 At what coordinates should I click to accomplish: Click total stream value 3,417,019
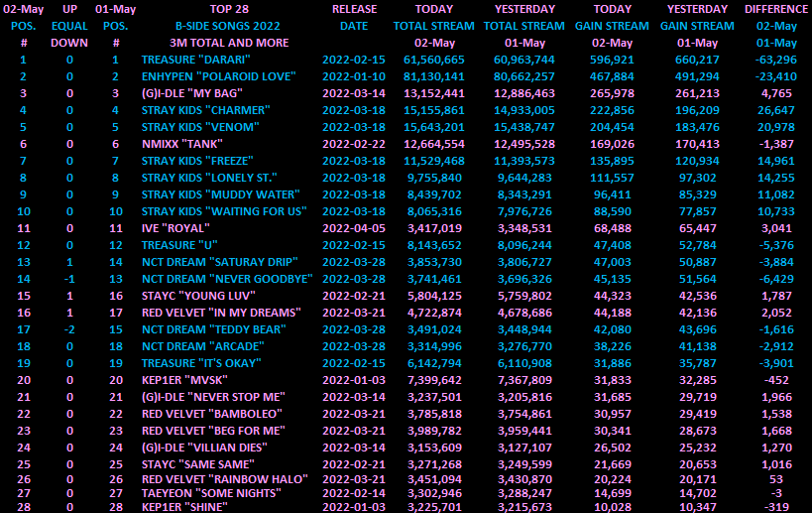434,228
